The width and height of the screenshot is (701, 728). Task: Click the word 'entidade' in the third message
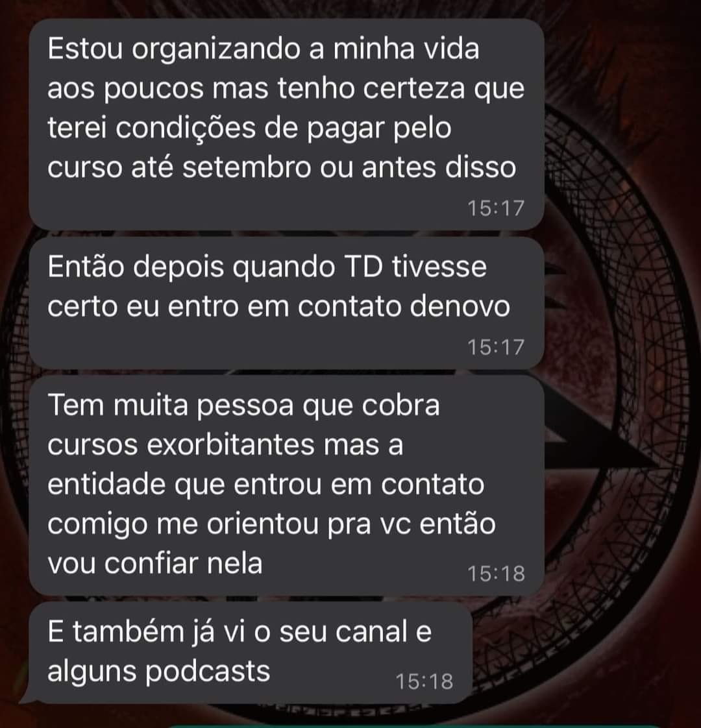pos(107,484)
